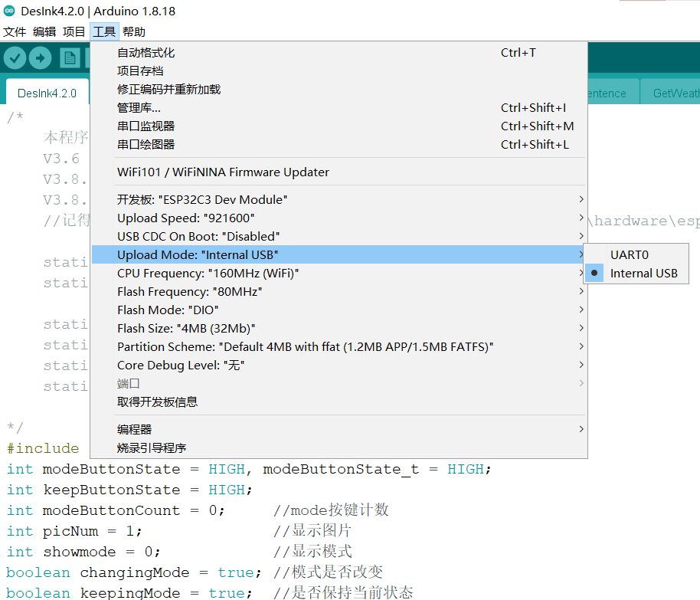This screenshot has width=700, height=600.
Task: Click the '//mode按键计数' comment
Action: pos(331,510)
